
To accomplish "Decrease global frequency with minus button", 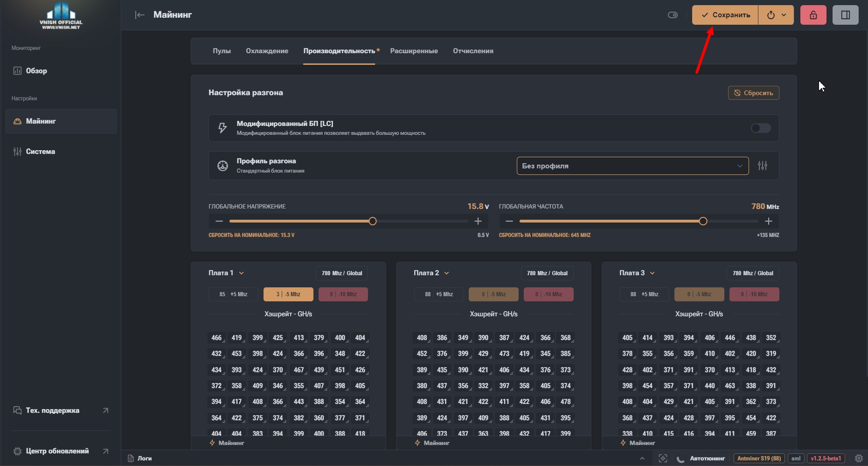I will click(509, 221).
